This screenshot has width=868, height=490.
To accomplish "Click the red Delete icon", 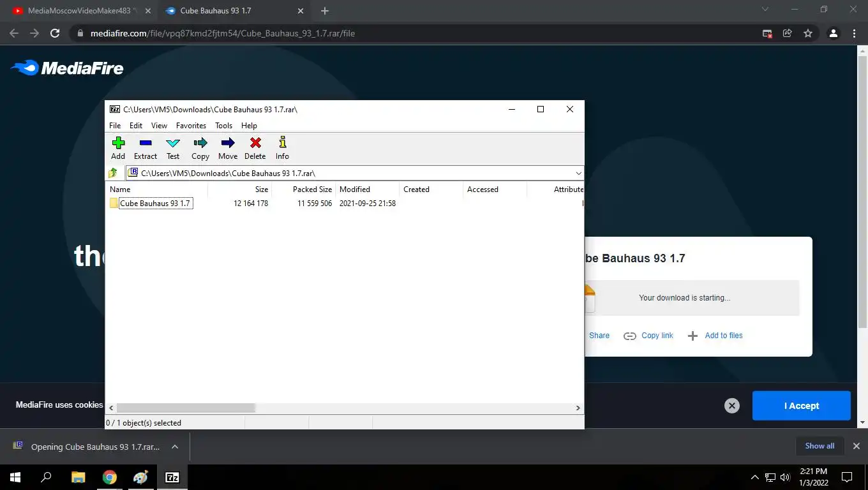I will pyautogui.click(x=255, y=148).
